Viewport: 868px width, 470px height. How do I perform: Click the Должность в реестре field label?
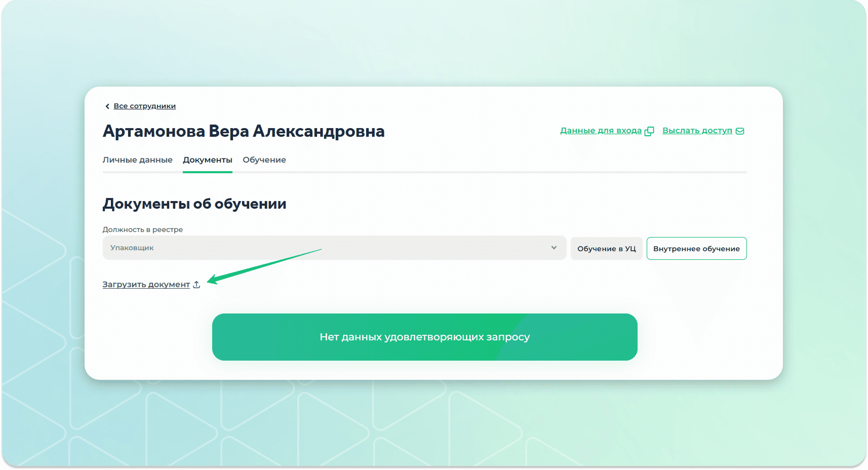tap(142, 229)
